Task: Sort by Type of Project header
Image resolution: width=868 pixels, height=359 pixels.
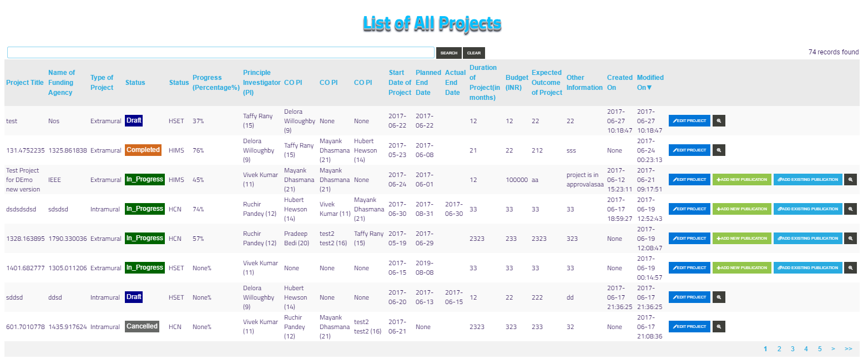Action: [x=102, y=83]
